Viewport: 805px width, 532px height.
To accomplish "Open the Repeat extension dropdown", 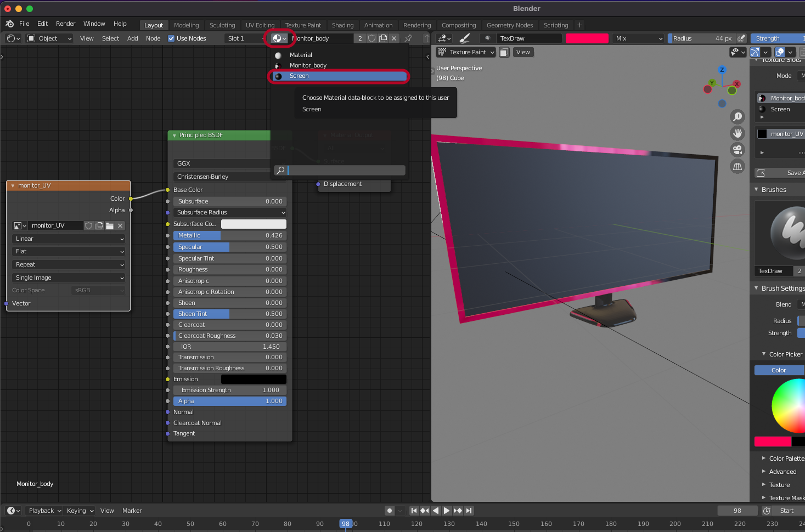I will click(x=69, y=264).
